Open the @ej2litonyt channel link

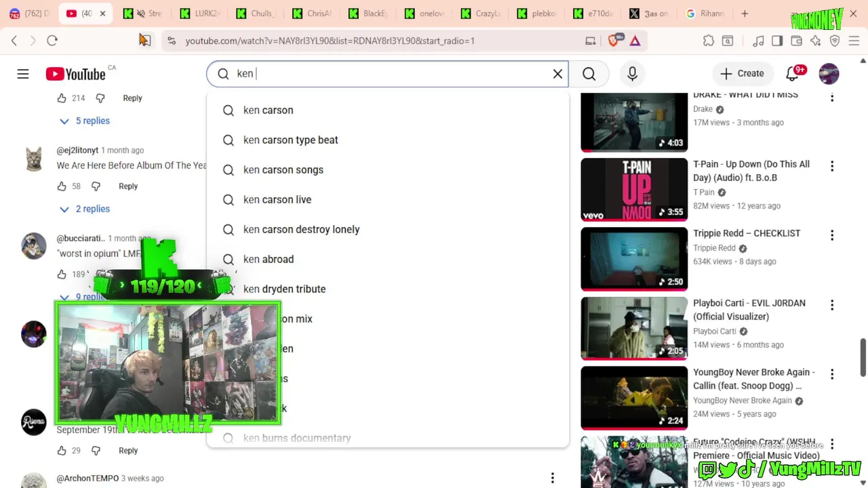(77, 150)
